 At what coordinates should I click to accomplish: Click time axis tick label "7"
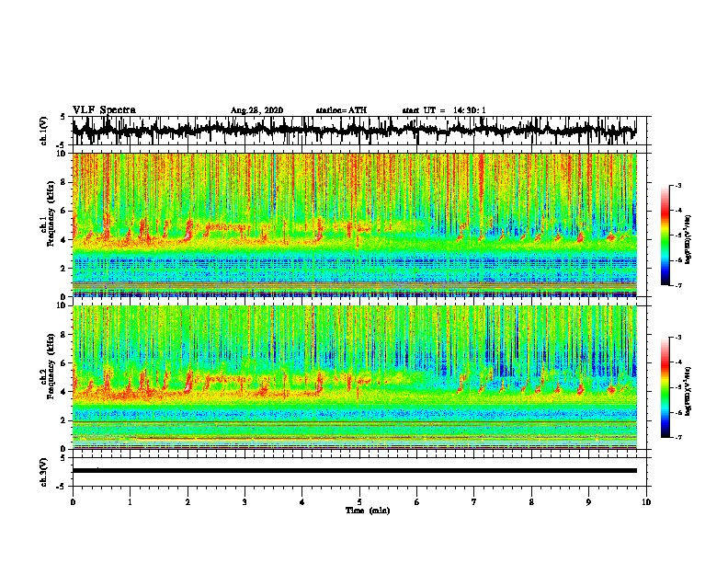click(474, 502)
